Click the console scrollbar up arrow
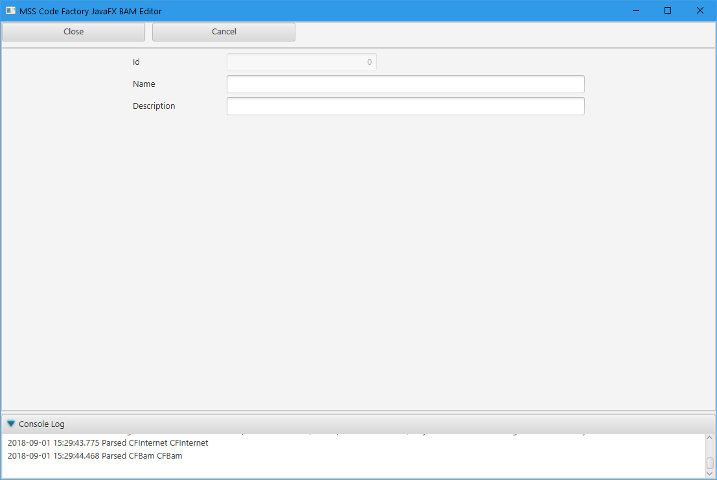 click(x=710, y=439)
